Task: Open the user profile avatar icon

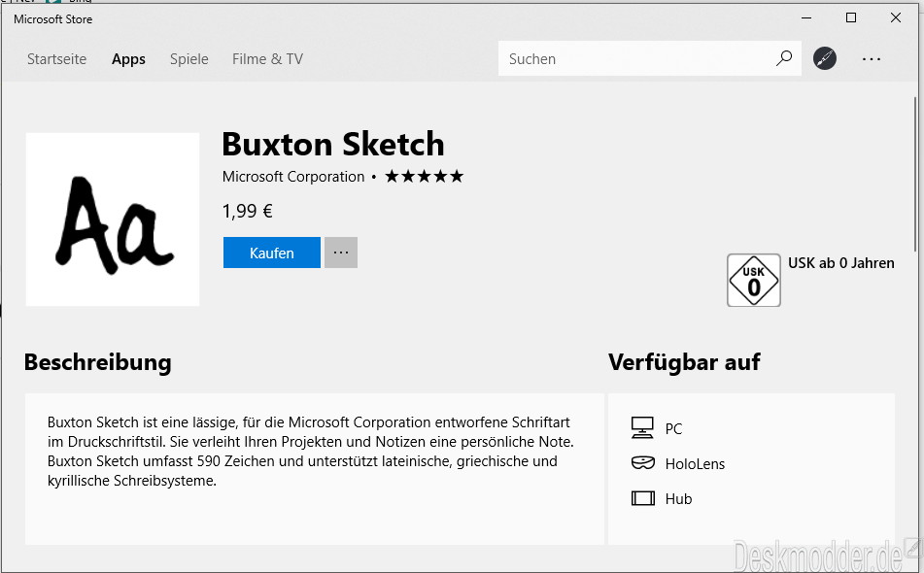Action: (825, 58)
